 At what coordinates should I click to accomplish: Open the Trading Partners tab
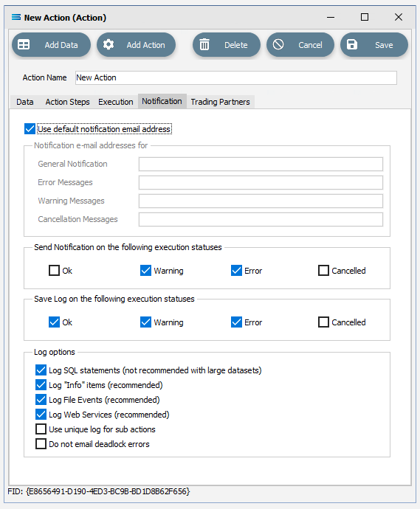pyautogui.click(x=220, y=102)
